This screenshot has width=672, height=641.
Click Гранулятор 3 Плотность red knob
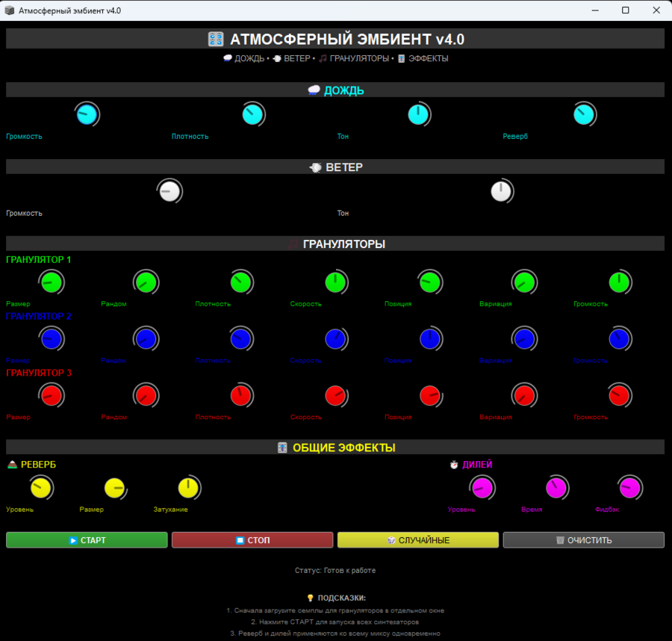241,396
